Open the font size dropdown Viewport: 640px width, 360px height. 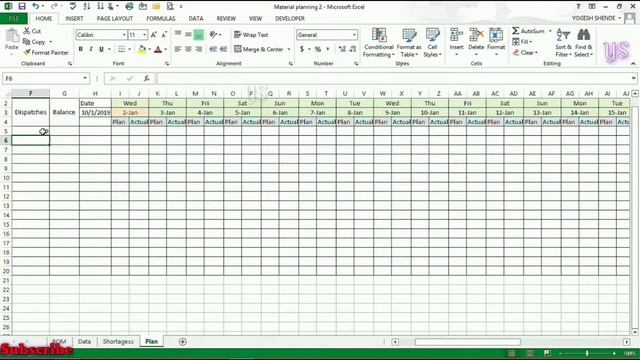pyautogui.click(x=144, y=35)
